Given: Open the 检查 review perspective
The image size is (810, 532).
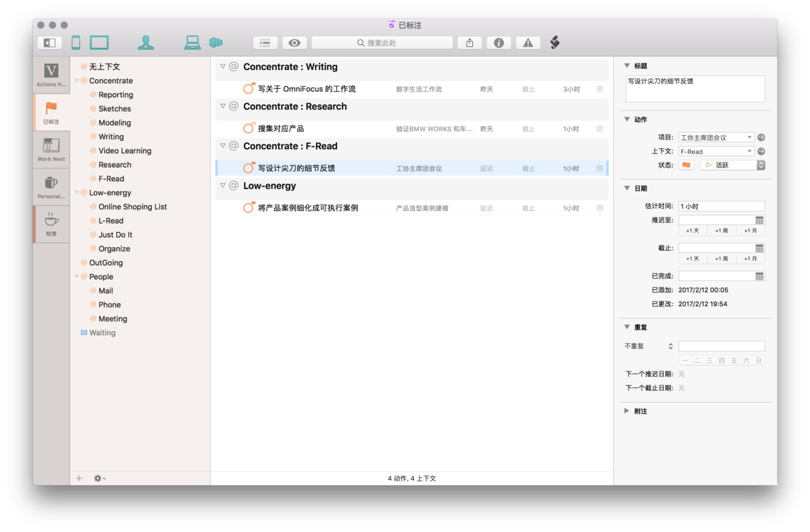Looking at the screenshot, I should click(x=51, y=224).
